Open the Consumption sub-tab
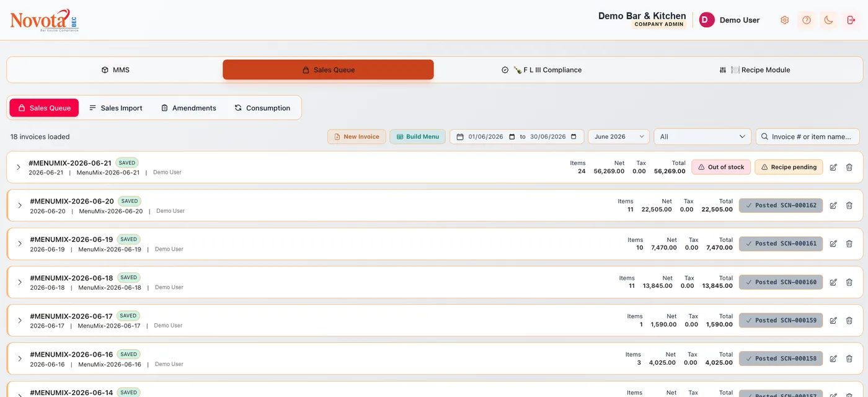 pos(262,108)
